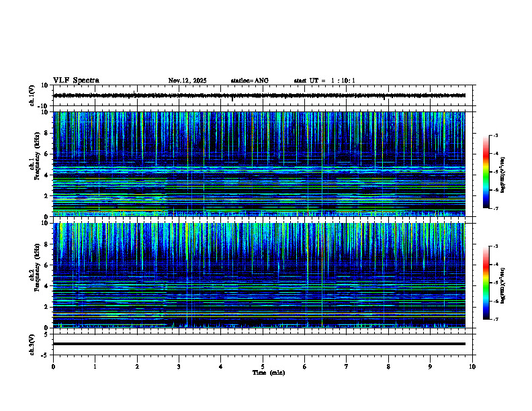
Task: Click the time axis tick label "9"
Action: click(430, 367)
